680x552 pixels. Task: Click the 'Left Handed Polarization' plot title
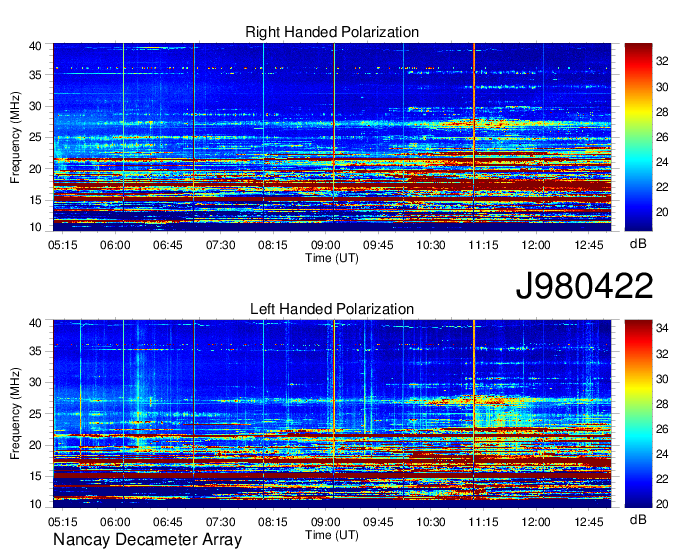(x=332, y=309)
